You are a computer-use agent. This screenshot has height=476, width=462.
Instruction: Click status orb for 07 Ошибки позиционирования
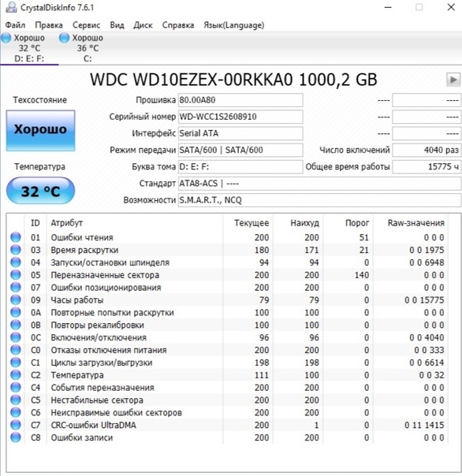[16, 287]
